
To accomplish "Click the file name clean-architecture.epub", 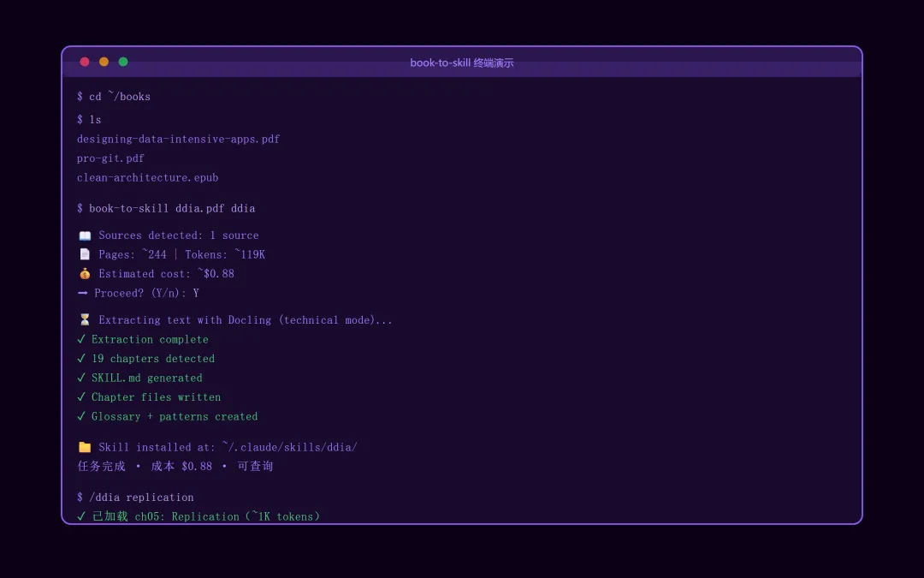I will (148, 177).
